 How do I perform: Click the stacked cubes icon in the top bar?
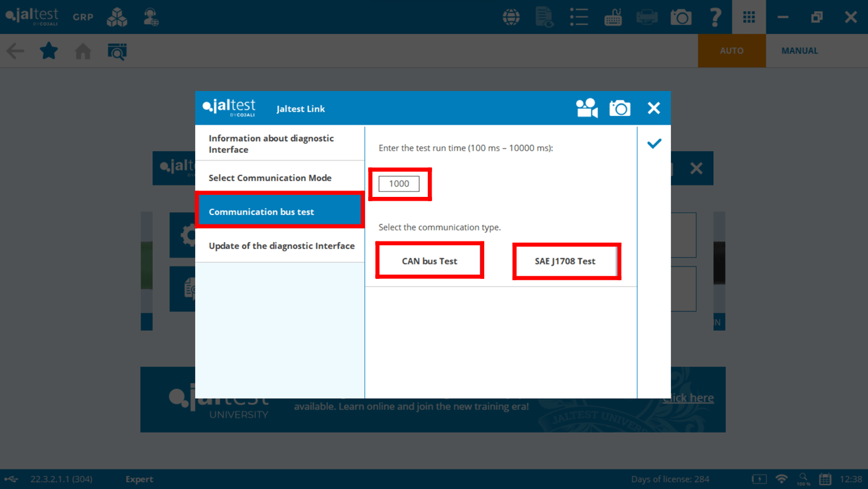point(117,17)
